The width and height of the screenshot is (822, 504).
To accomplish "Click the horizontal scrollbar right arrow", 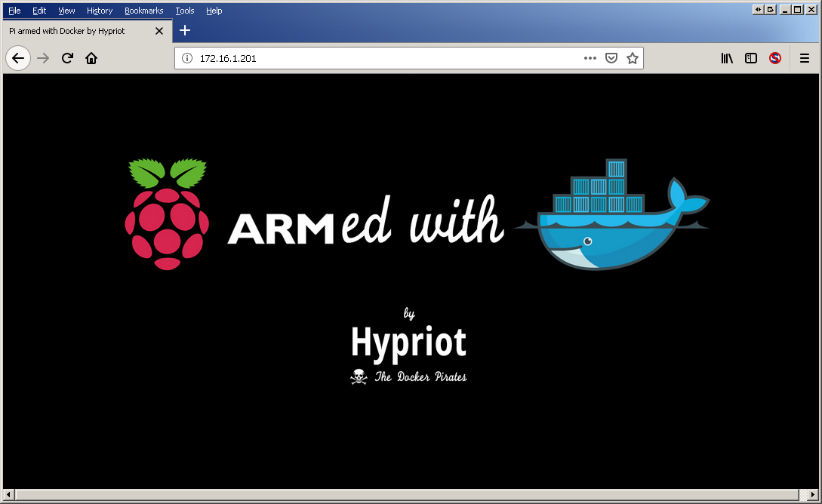I will coord(812,495).
